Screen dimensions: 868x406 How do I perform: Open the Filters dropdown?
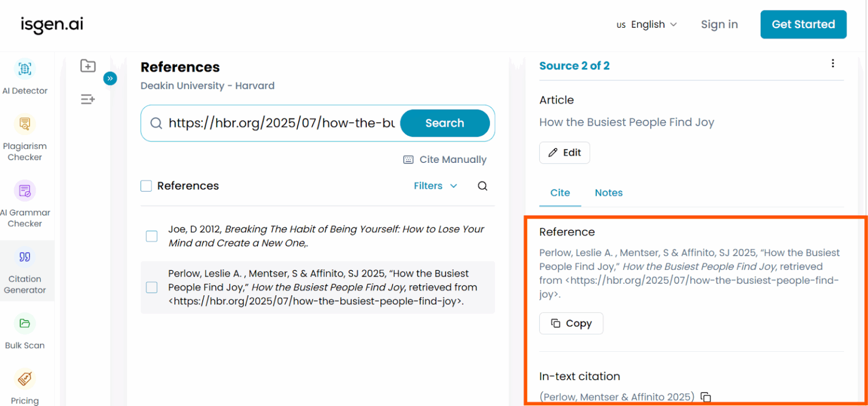click(435, 185)
